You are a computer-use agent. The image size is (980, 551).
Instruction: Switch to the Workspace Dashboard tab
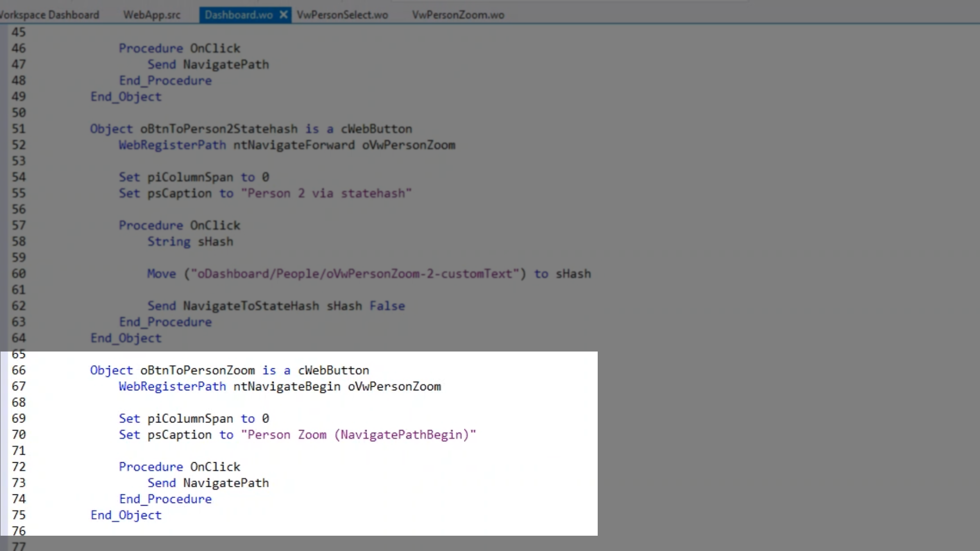50,15
